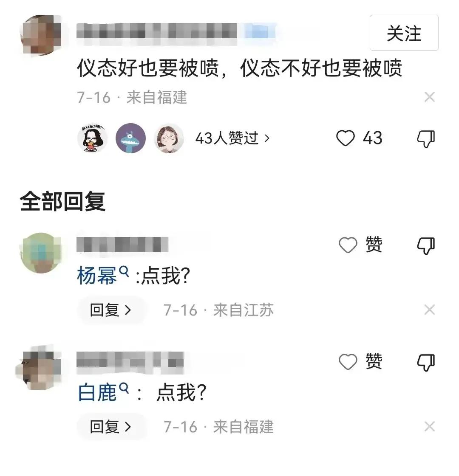
Task: Reply to the 江苏 comment
Action: (110, 310)
